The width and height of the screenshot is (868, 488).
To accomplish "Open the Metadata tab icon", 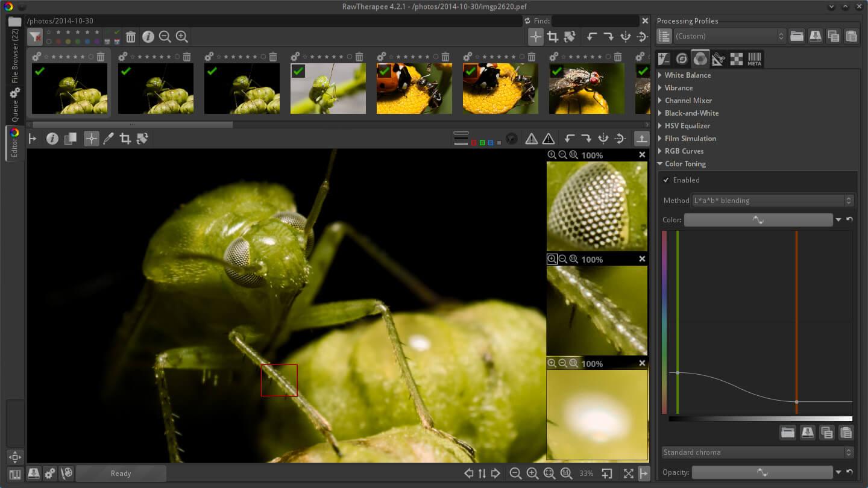I will pyautogui.click(x=754, y=59).
